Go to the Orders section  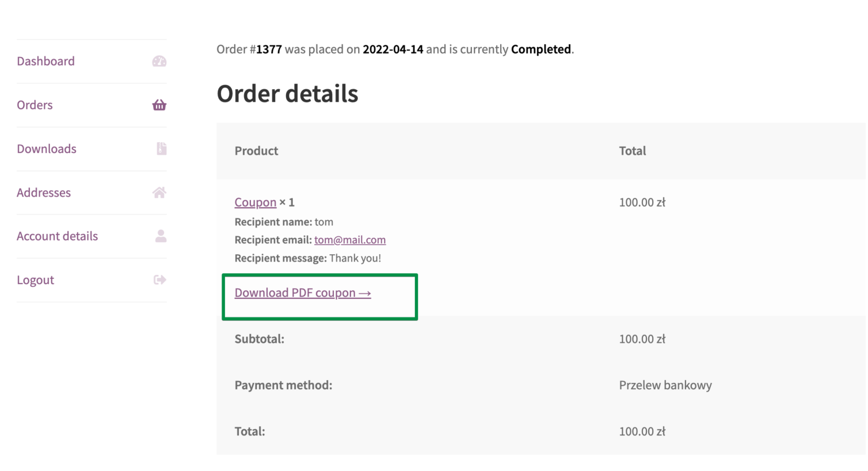[x=34, y=105]
